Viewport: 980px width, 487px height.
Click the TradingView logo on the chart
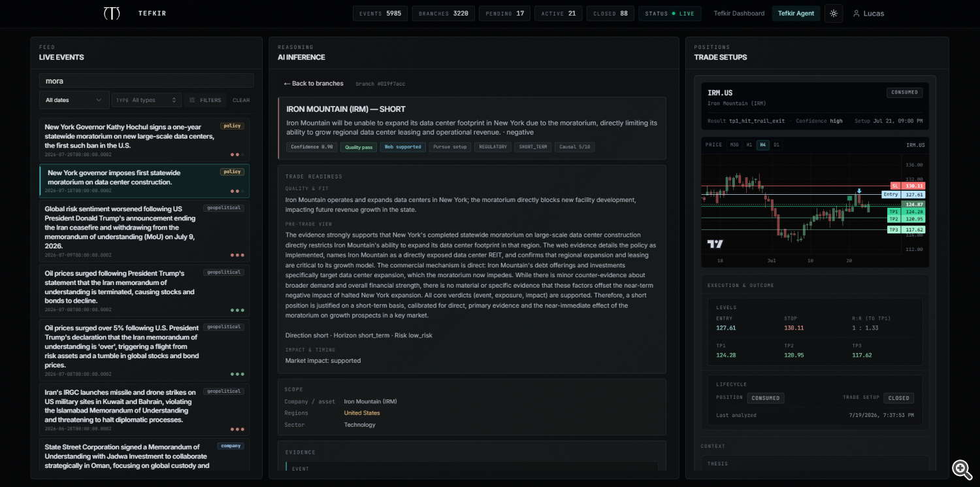click(x=715, y=244)
